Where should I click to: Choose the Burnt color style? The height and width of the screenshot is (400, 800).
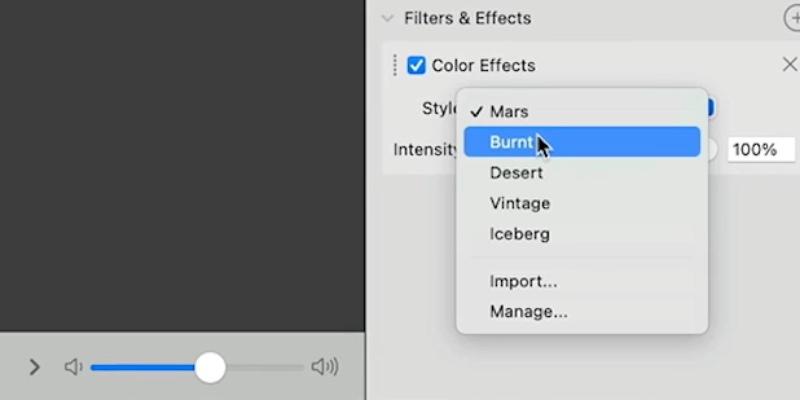pos(511,142)
